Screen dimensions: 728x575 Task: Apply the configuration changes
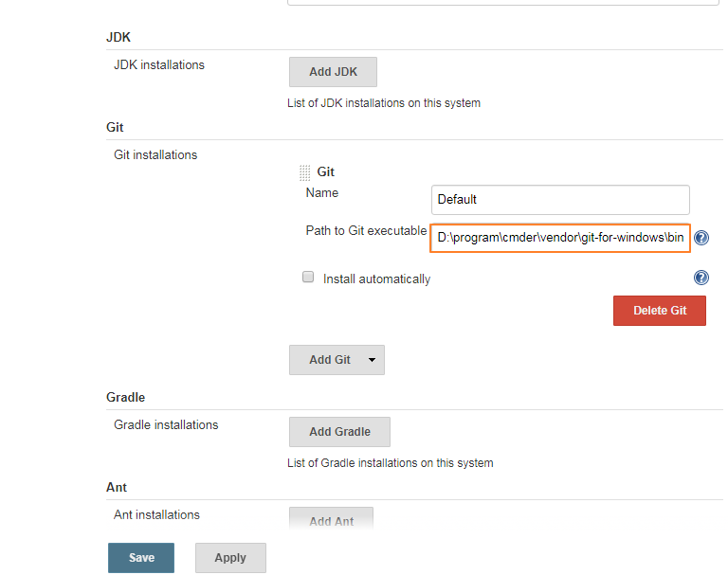tap(230, 558)
